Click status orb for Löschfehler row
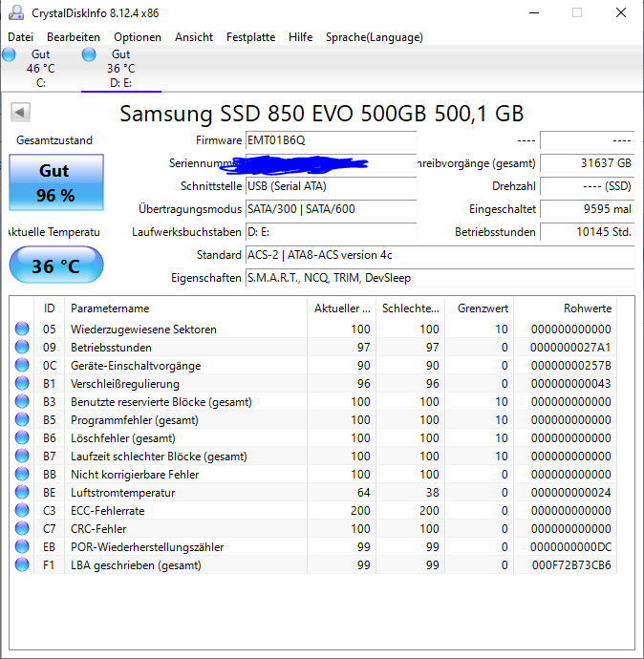This screenshot has width=644, height=659. (x=22, y=438)
